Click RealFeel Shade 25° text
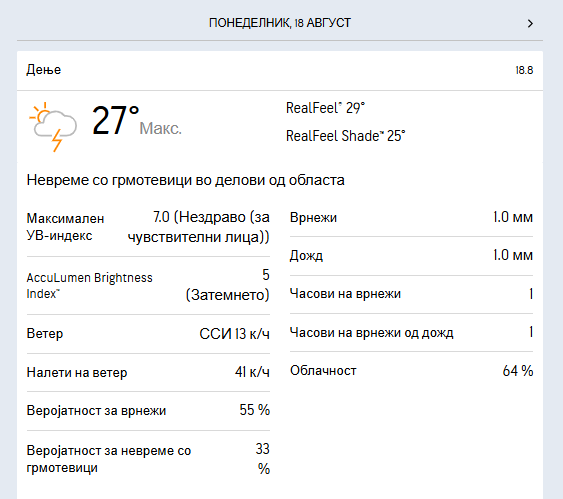Image resolution: width=563 pixels, height=499 pixels. point(345,136)
